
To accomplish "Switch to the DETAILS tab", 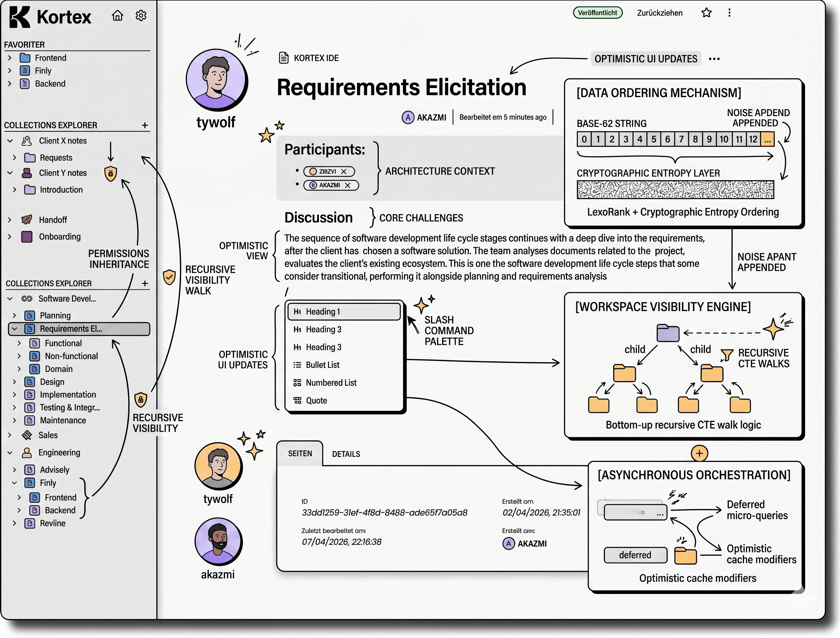I will (x=346, y=454).
